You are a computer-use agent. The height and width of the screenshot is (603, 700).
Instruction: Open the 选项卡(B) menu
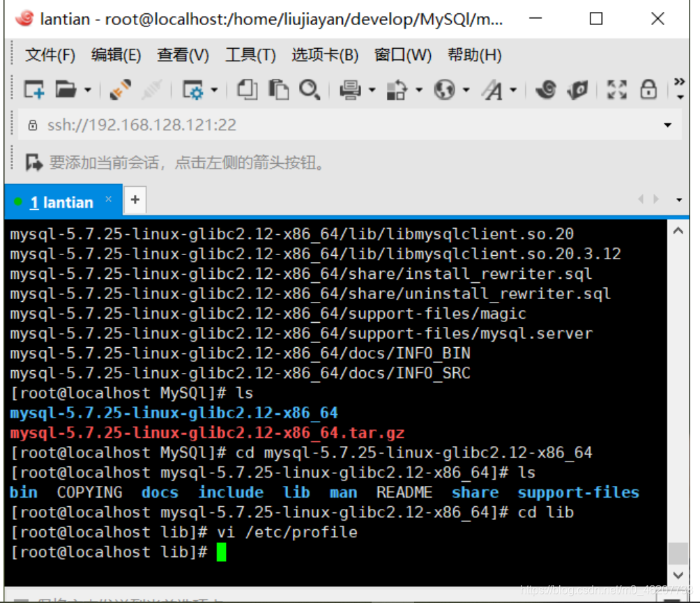pos(325,55)
